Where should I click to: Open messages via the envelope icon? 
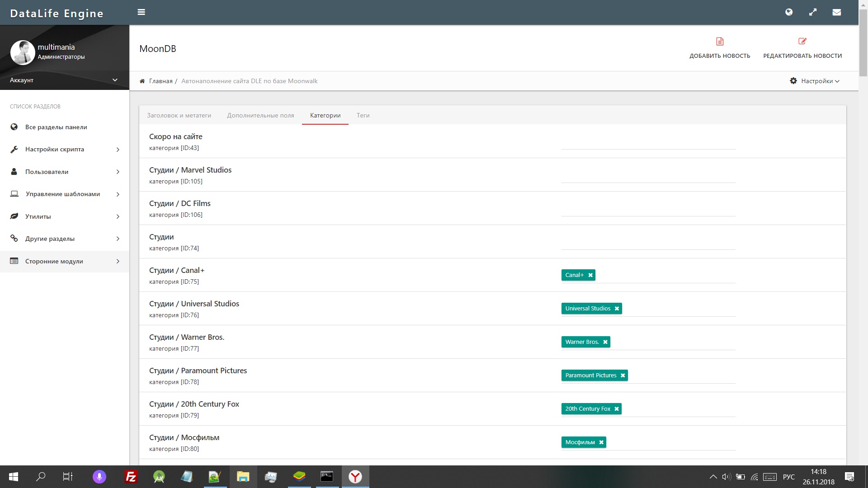837,12
